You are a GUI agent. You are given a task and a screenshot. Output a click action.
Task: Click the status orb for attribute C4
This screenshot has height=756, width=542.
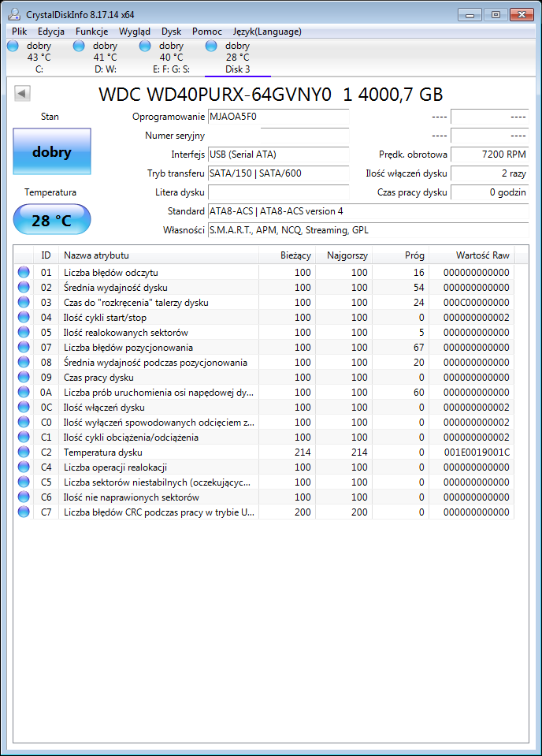[24, 467]
